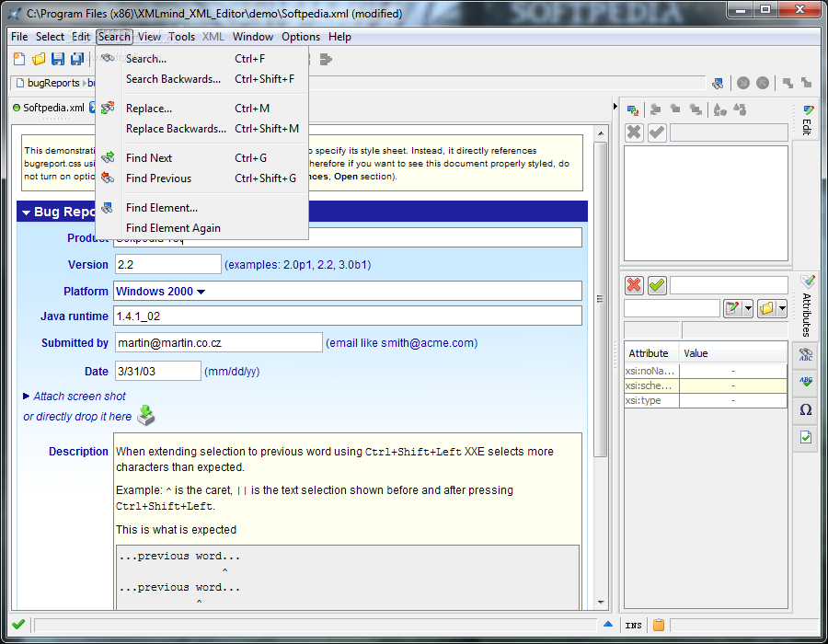Click the pencil edit attribute value button

pyautogui.click(x=732, y=308)
